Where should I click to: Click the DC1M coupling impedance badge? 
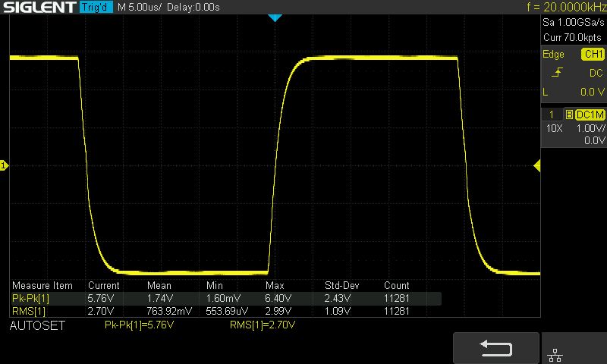(x=590, y=115)
